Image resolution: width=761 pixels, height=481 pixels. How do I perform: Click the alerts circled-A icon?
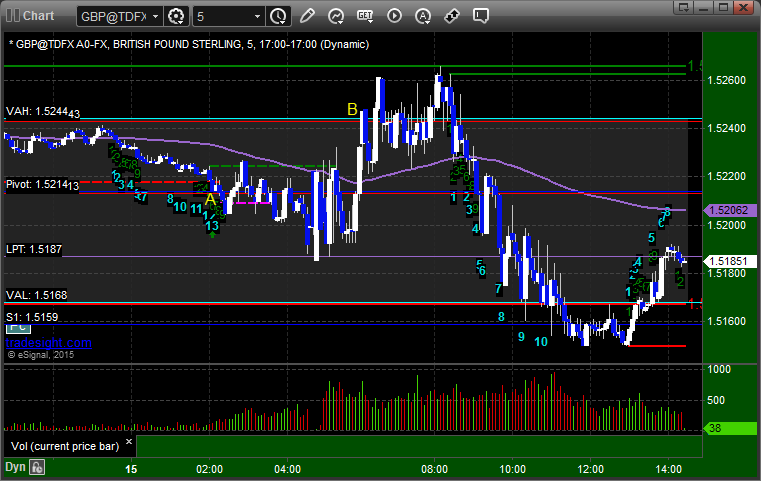pos(423,16)
